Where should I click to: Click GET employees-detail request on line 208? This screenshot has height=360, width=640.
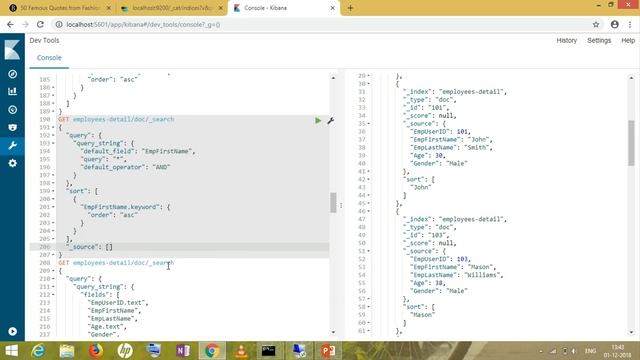116,263
